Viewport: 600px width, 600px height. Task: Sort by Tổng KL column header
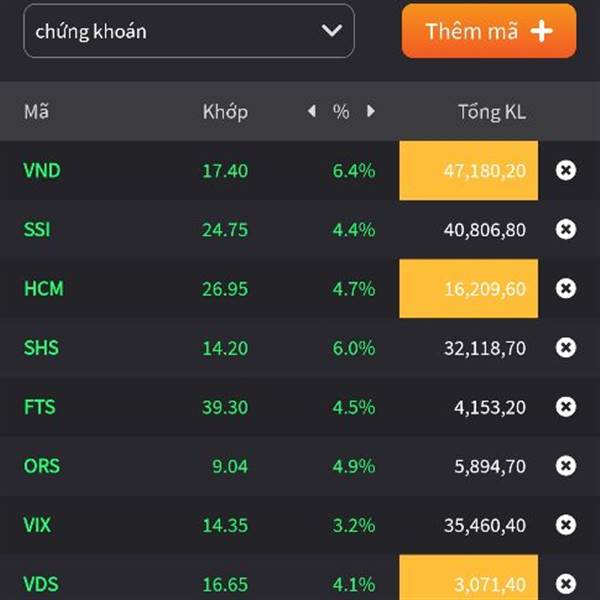[x=492, y=112]
